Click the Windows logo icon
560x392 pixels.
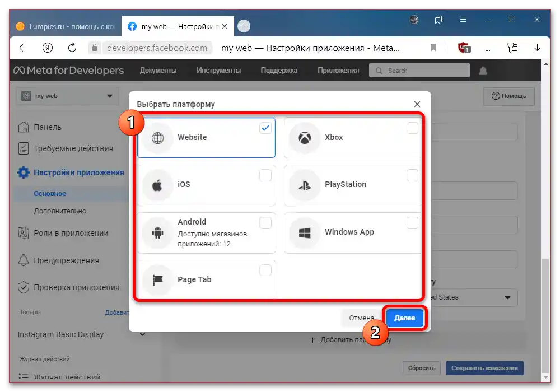tap(305, 233)
